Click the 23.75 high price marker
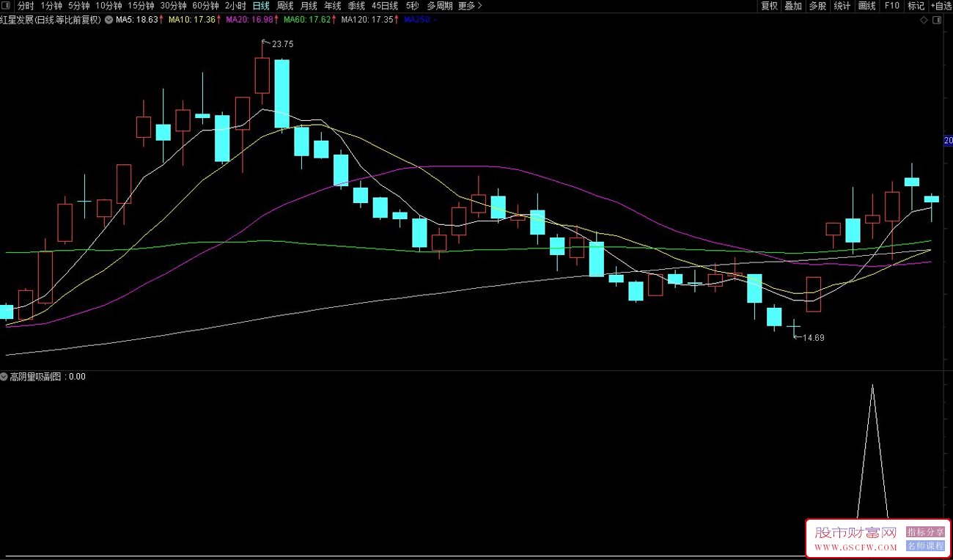This screenshot has width=953, height=560. coord(282,44)
